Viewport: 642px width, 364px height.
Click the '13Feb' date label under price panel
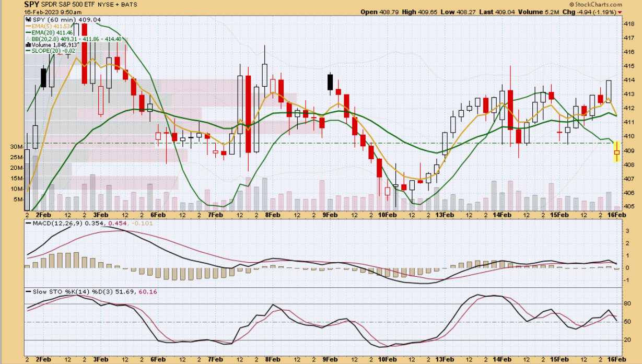click(x=444, y=215)
